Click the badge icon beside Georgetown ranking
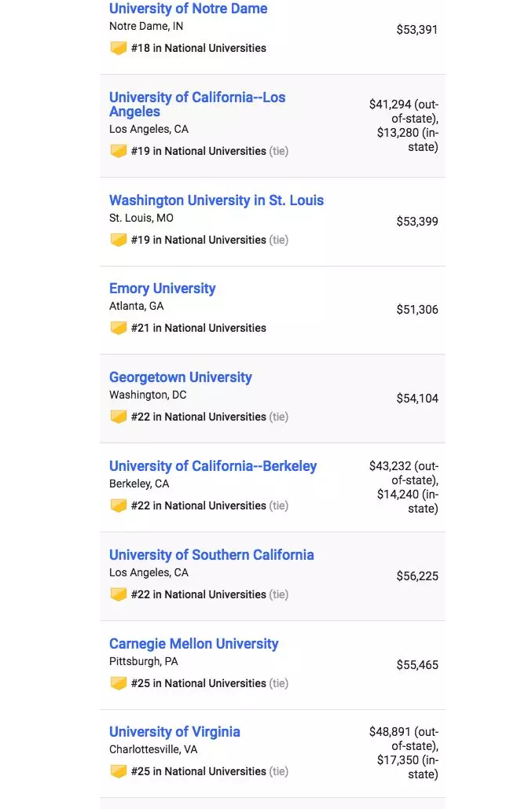The height and width of the screenshot is (809, 532). (x=119, y=417)
